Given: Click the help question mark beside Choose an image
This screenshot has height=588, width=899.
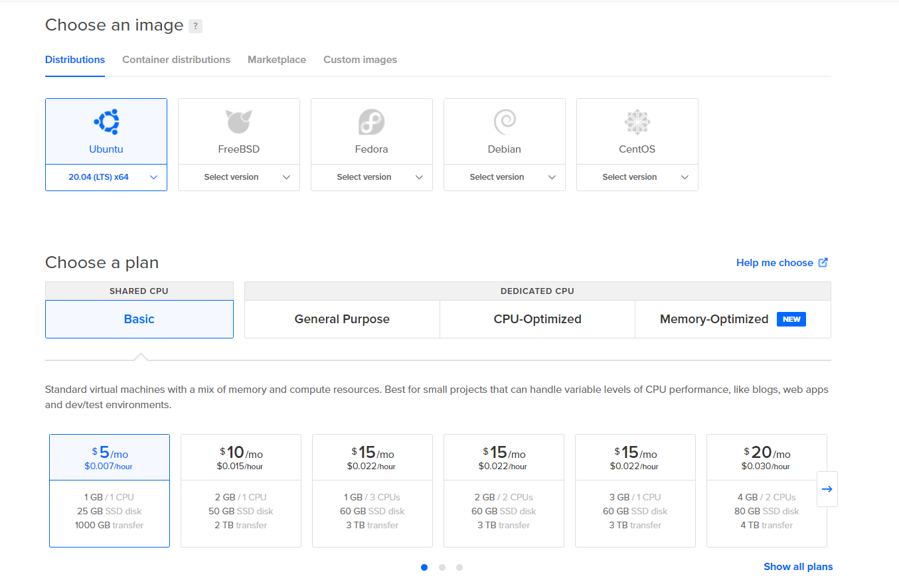Looking at the screenshot, I should tap(195, 26).
